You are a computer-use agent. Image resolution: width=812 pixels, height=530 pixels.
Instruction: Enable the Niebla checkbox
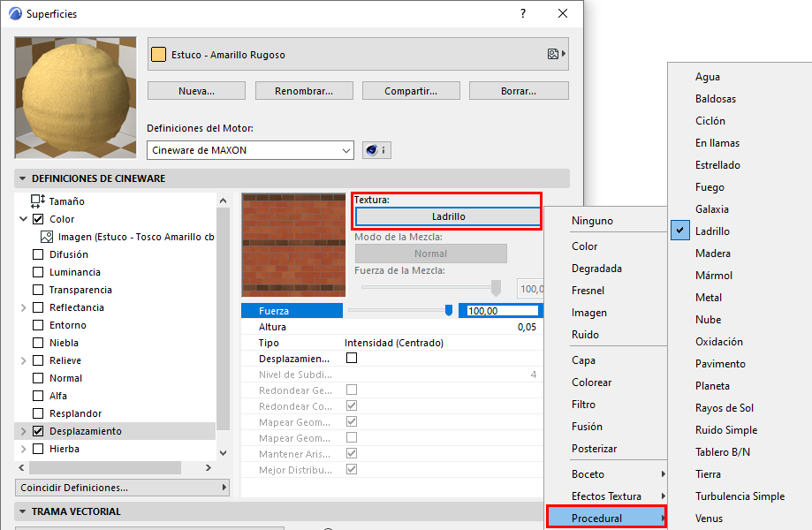click(38, 343)
